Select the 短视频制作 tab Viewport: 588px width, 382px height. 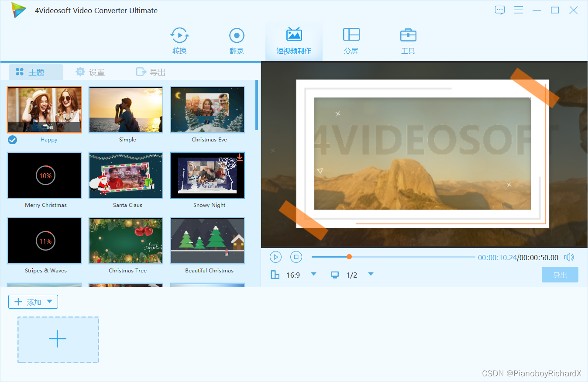(x=294, y=41)
